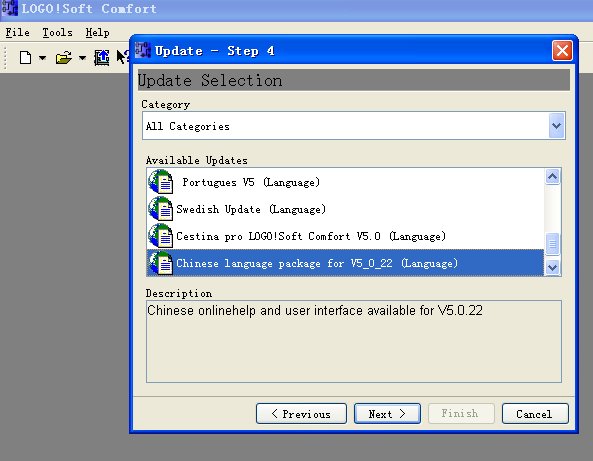Expand the arrow next to Open folder

[82, 58]
